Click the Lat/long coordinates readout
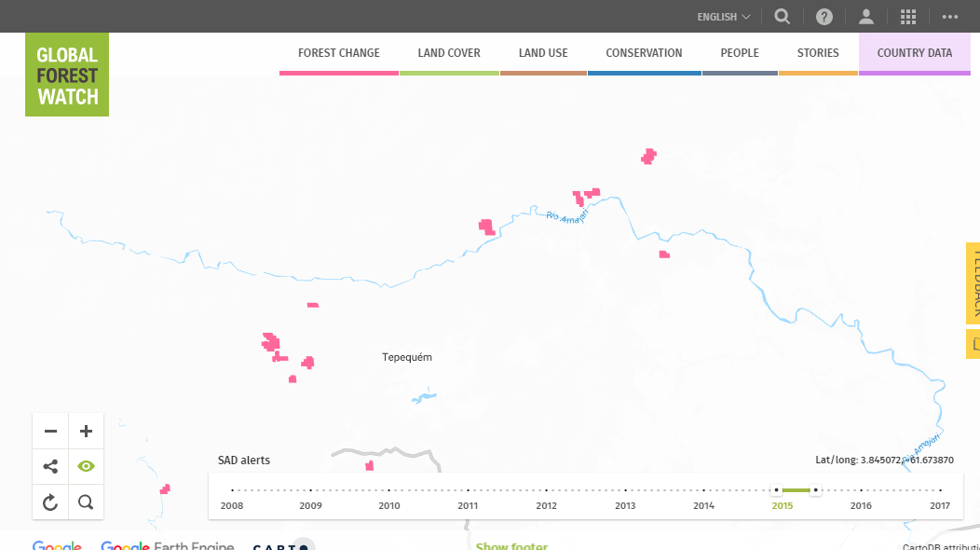 (884, 460)
